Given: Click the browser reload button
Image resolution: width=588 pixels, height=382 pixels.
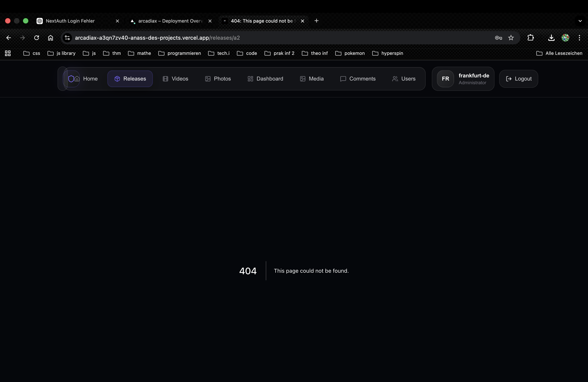Looking at the screenshot, I should tap(37, 38).
